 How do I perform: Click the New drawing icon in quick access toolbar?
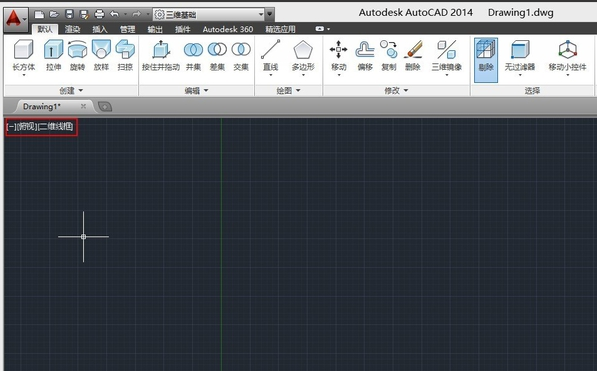coord(39,14)
